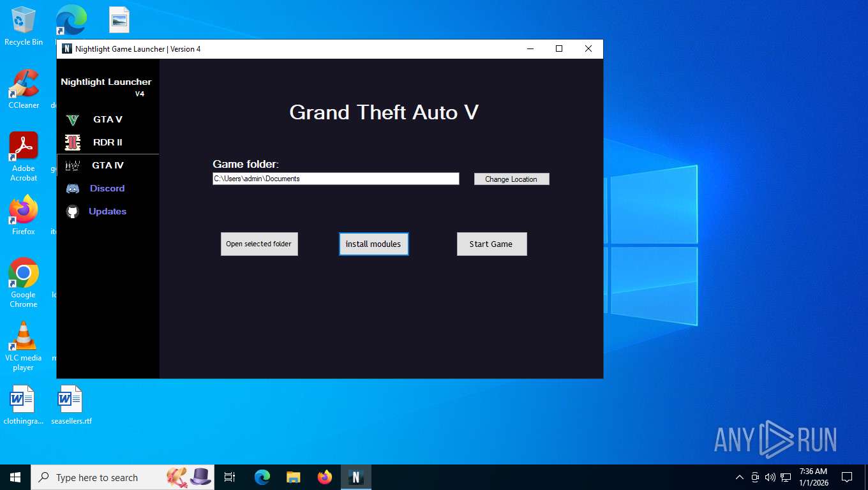Show hidden system tray icons

click(740, 477)
